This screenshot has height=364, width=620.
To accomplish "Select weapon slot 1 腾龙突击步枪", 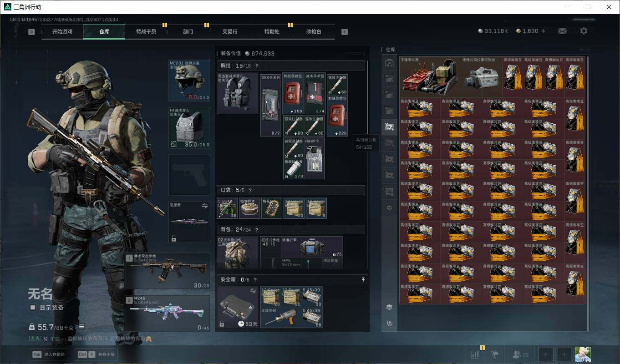I will [167, 271].
